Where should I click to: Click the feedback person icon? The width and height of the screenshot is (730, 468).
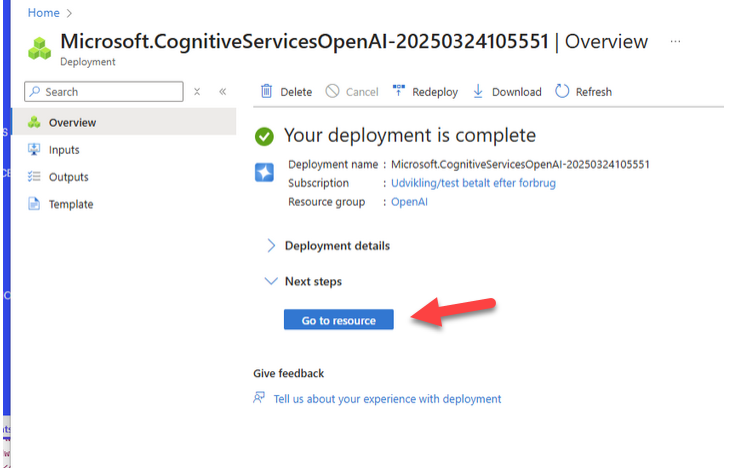pyautogui.click(x=259, y=398)
